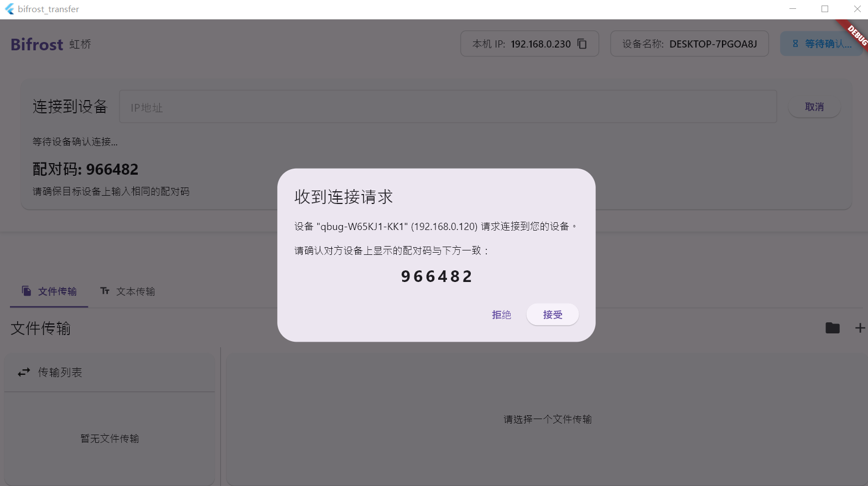Click the 请确认对方设备上显示的配对码与下方一致 instruction text
The image size is (868, 486).
[x=392, y=251]
